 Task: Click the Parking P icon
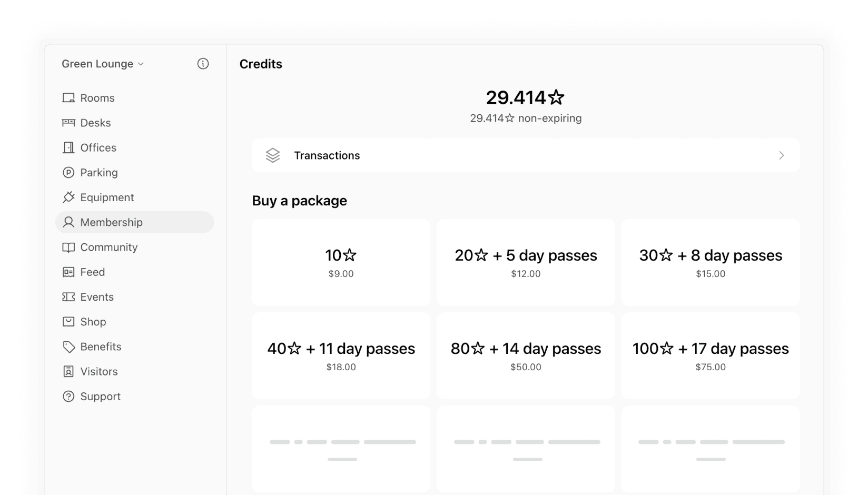tap(68, 172)
